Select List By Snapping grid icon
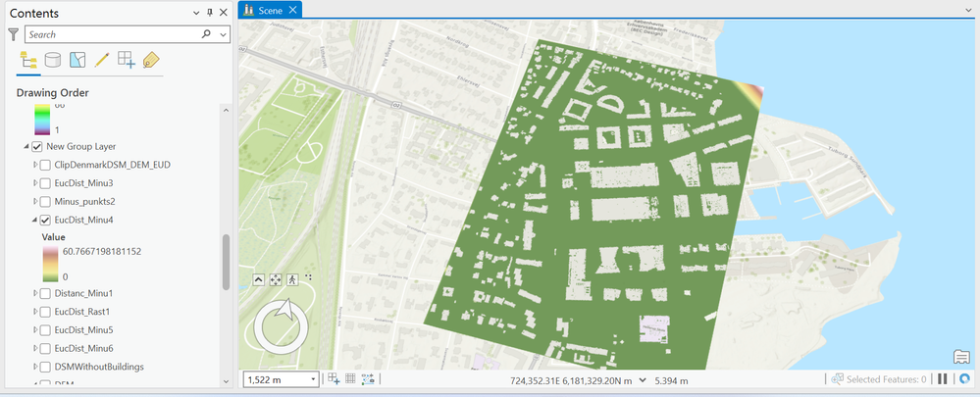 [127, 60]
